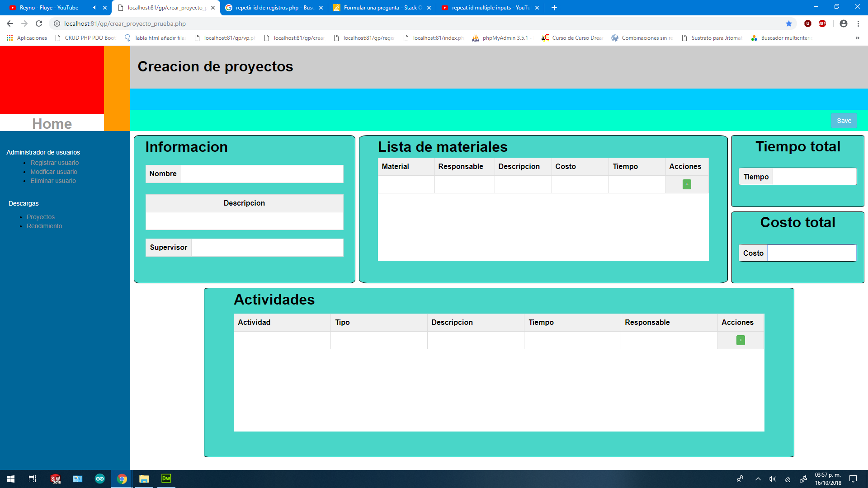Click the Material cell in materials table
Viewport: 868px width, 488px height.
pos(406,184)
